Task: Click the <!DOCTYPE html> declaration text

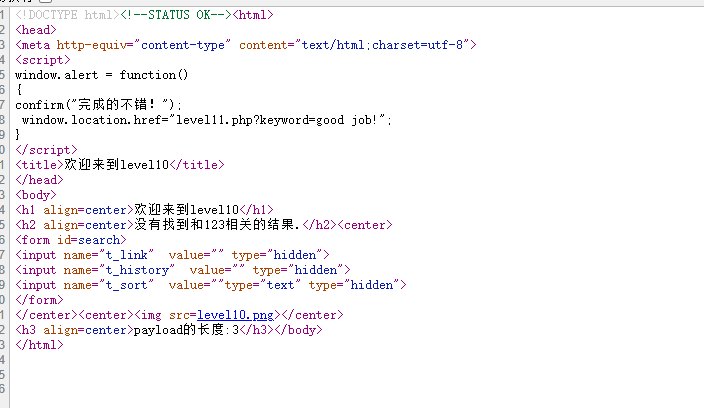Action: point(67,15)
